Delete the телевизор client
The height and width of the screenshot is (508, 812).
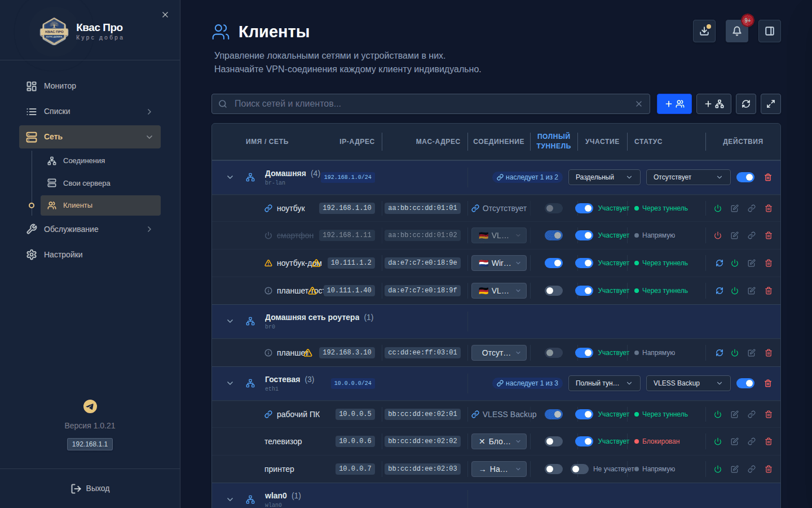pos(769,441)
